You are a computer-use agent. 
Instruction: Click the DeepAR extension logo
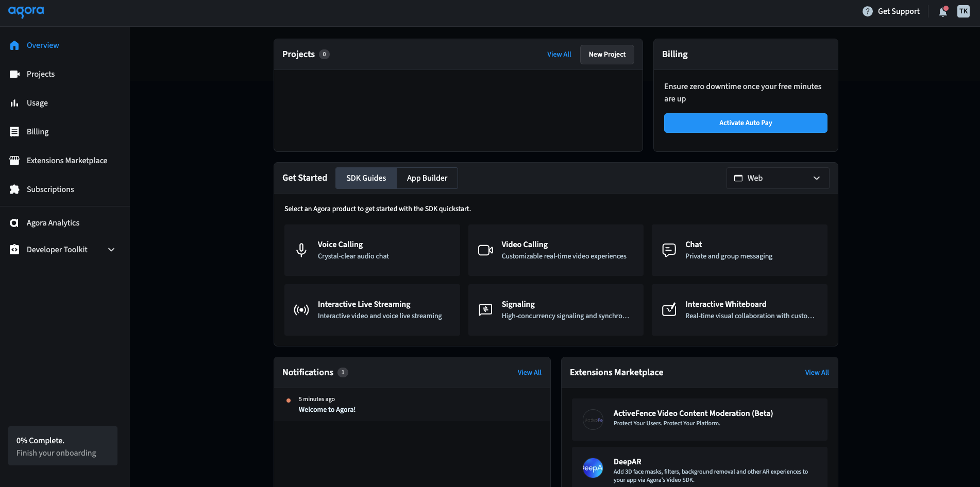click(x=593, y=468)
